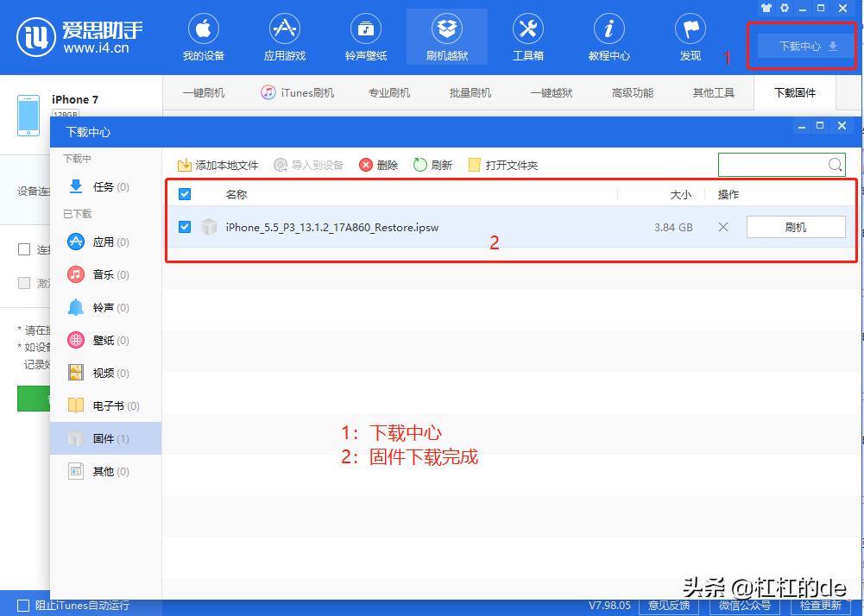Open 电子书 (0) category in sidebar
Image resolution: width=864 pixels, height=616 pixels.
point(106,405)
